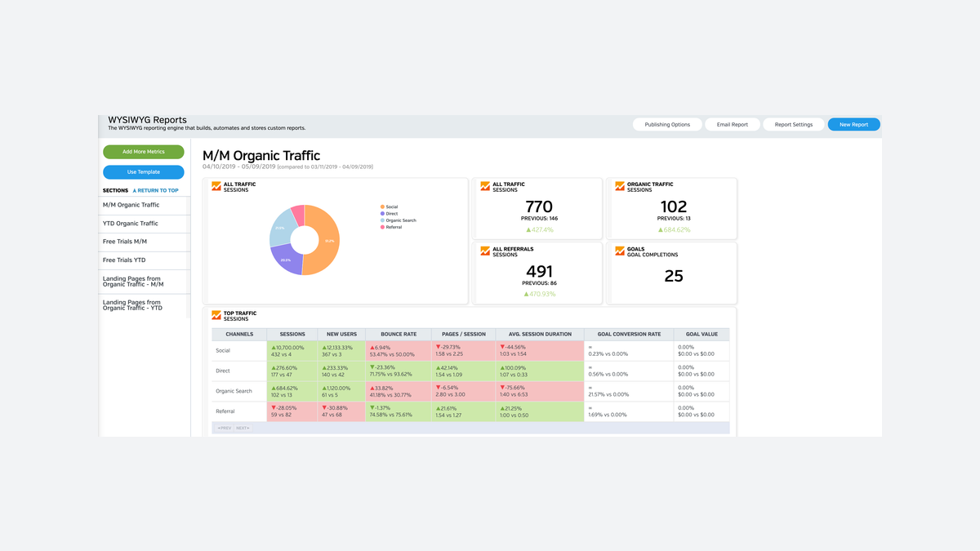Go to YTD Organic Traffic section
Screen dimensions: 980x551
(145, 224)
